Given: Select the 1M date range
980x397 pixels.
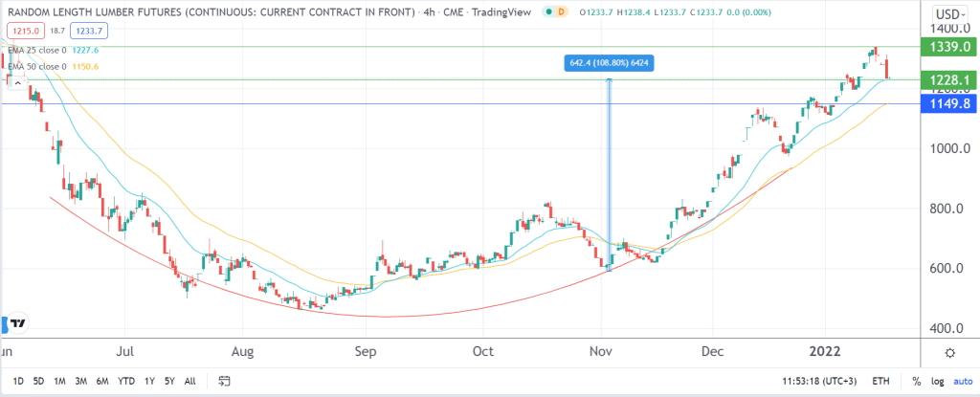Looking at the screenshot, I should pyautogui.click(x=60, y=381).
